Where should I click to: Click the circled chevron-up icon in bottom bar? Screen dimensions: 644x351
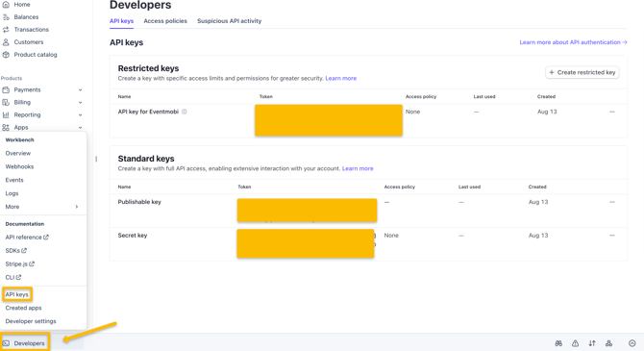[632, 343]
